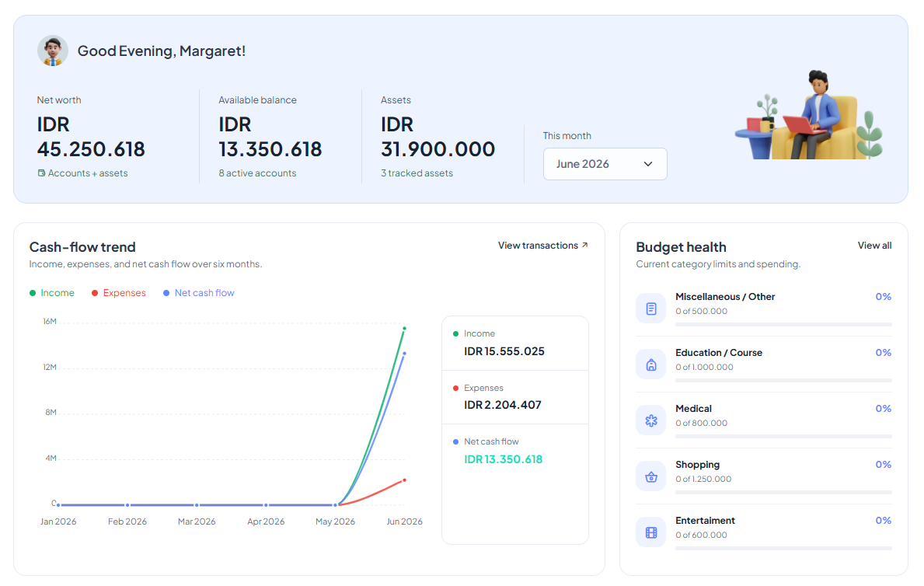Click the Feb 2026 axis label
The width and height of the screenshot is (924, 586).
pos(127,521)
